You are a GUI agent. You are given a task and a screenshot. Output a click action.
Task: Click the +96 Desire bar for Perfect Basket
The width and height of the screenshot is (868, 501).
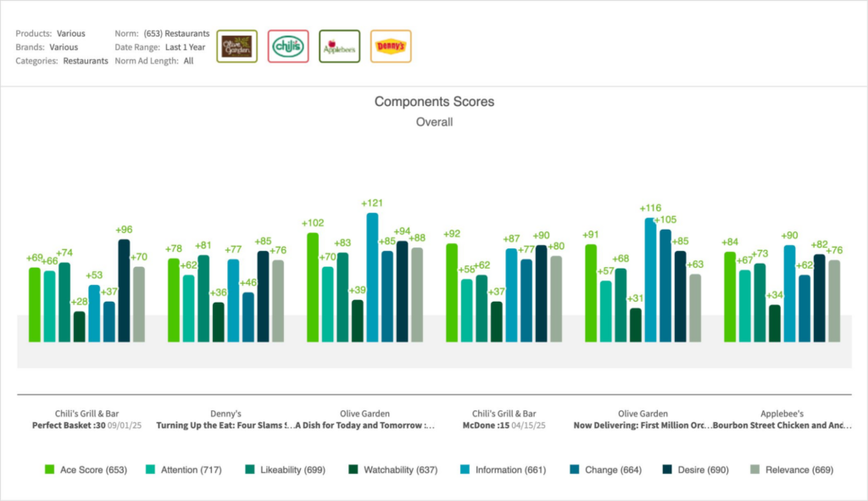[x=124, y=290]
